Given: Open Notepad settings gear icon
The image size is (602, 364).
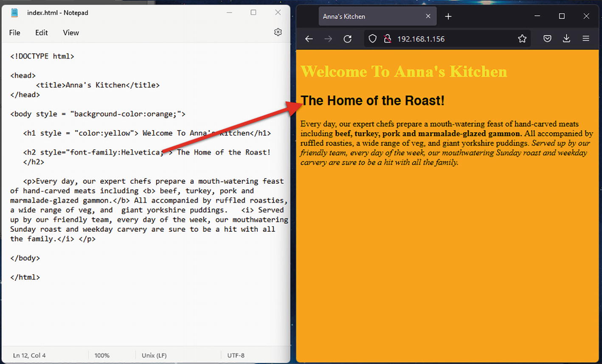Looking at the screenshot, I should [x=278, y=32].
